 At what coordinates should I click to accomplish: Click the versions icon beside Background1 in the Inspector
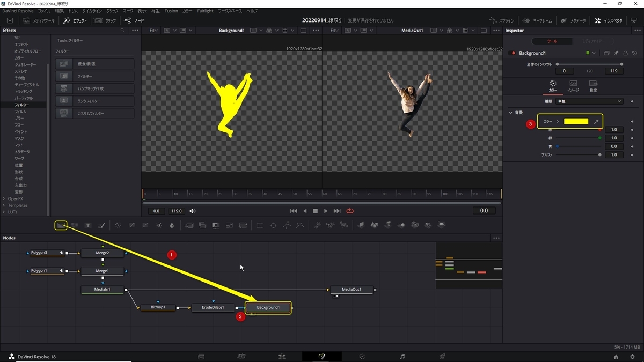coord(606,53)
